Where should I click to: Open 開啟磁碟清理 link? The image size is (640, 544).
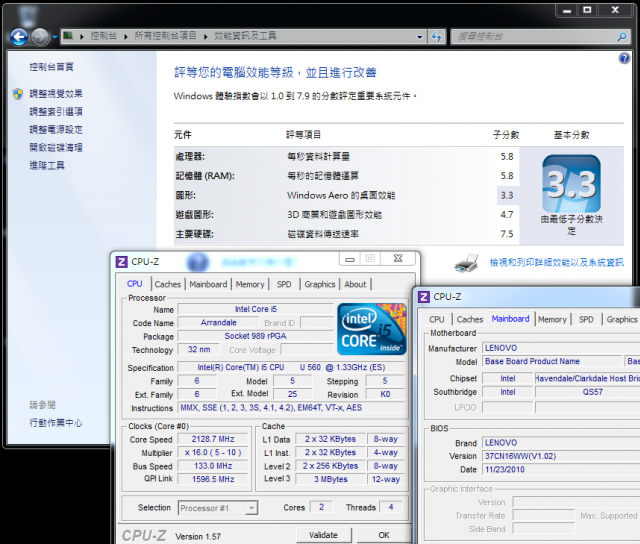(x=56, y=147)
